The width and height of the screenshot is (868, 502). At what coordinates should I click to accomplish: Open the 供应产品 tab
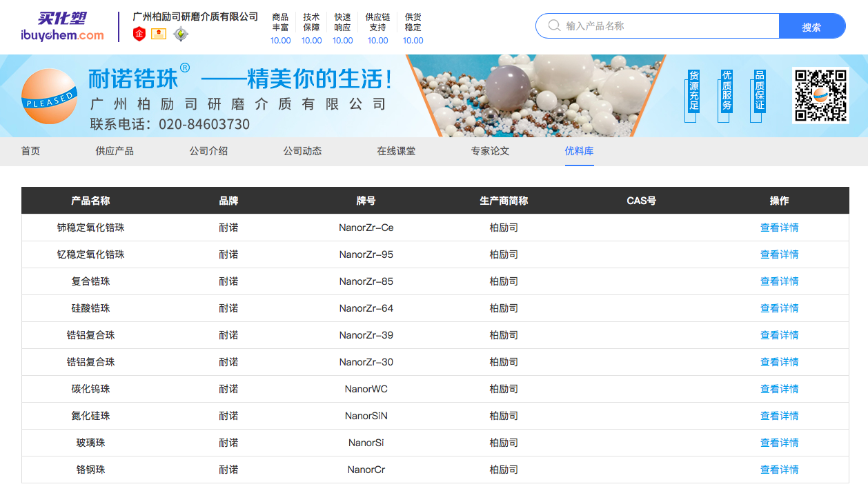click(x=115, y=151)
